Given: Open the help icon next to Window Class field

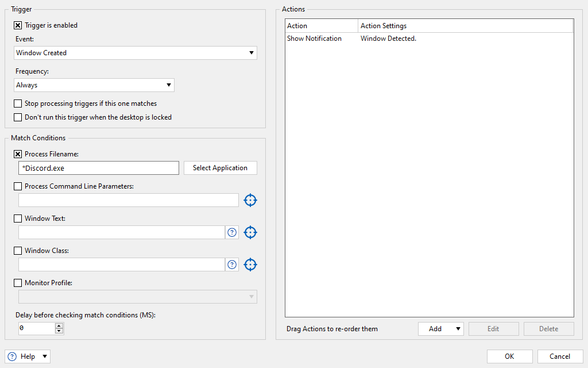Looking at the screenshot, I should point(232,264).
